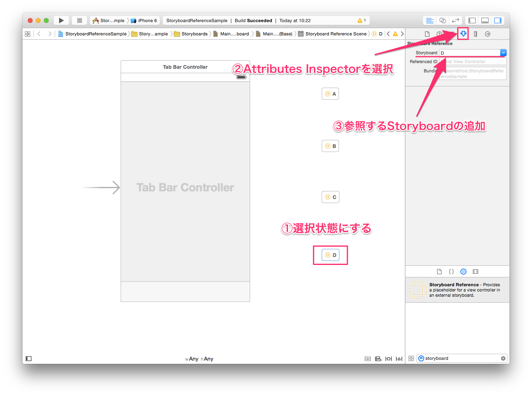The image size is (532, 396).
Task: Click the Bundle identifier field
Action: click(x=472, y=74)
